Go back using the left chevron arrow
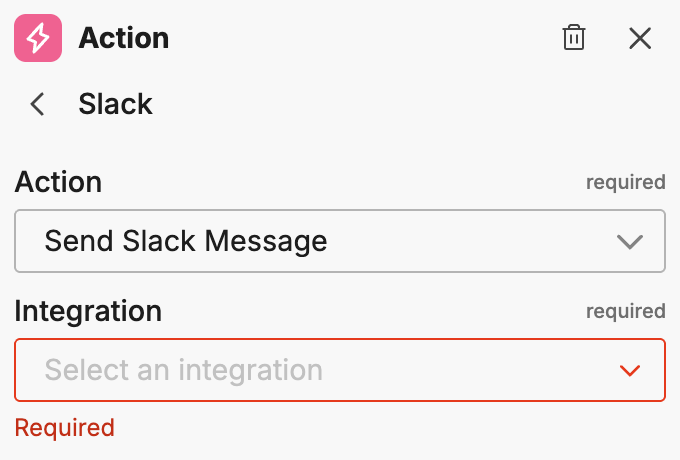Viewport: 680px width, 460px height. coord(38,104)
